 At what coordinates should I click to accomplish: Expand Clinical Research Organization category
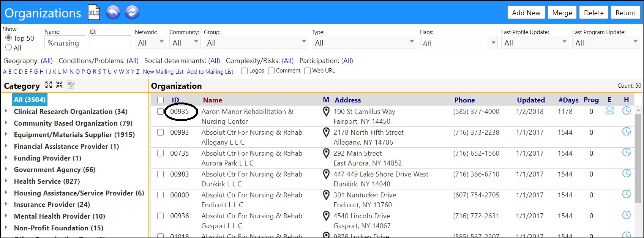(6, 111)
